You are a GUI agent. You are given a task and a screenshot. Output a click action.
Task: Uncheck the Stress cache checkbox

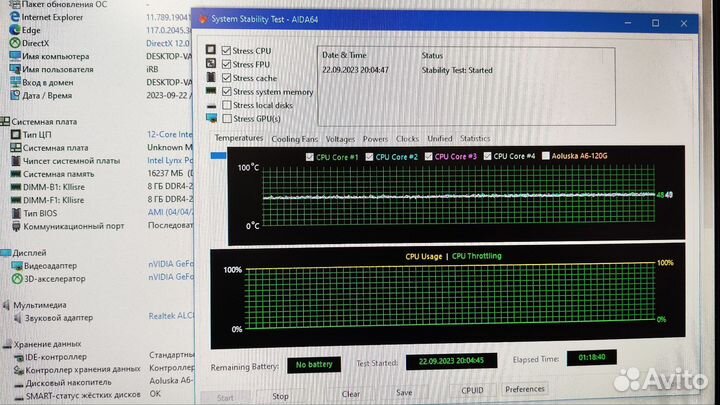tap(226, 78)
